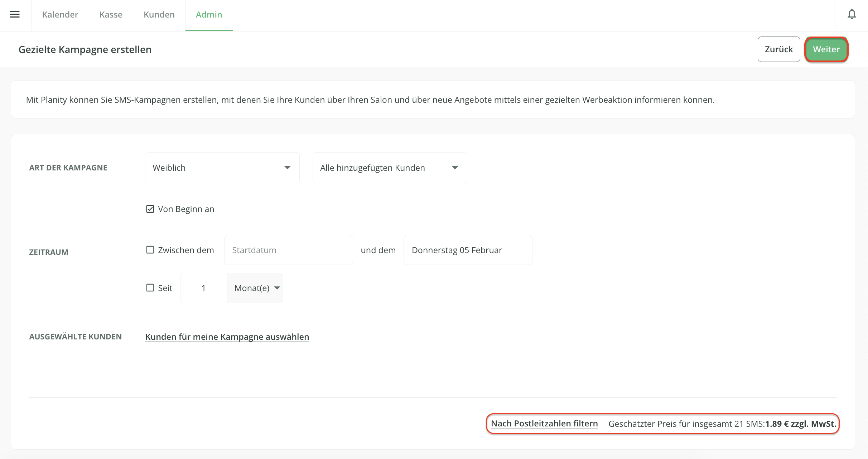
Task: Expand the Weiblich gender dropdown
Action: point(222,168)
